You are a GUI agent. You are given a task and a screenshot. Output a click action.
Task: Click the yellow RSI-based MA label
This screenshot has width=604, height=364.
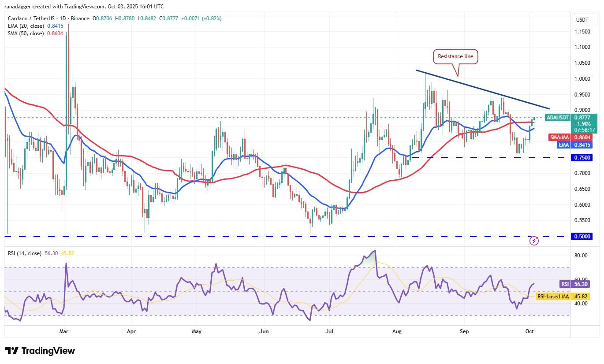click(x=552, y=297)
